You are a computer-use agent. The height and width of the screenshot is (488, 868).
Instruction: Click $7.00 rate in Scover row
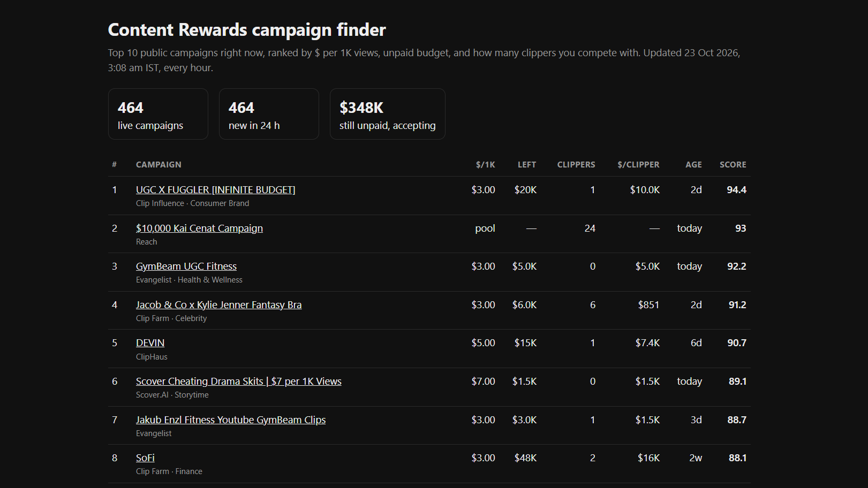click(483, 382)
